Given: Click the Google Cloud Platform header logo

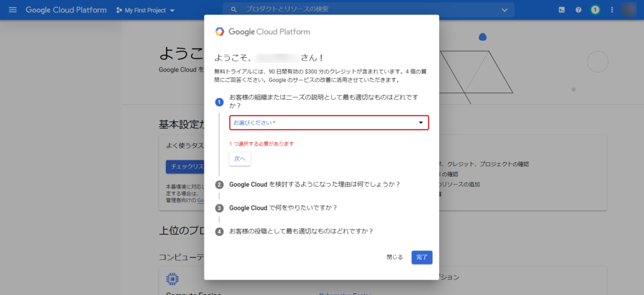Looking at the screenshot, I should 66,10.
